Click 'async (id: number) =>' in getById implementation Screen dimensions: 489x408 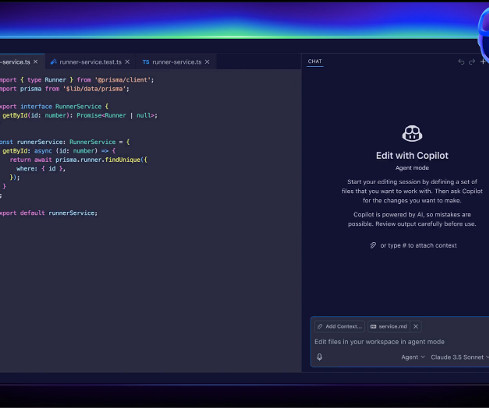[71, 151]
